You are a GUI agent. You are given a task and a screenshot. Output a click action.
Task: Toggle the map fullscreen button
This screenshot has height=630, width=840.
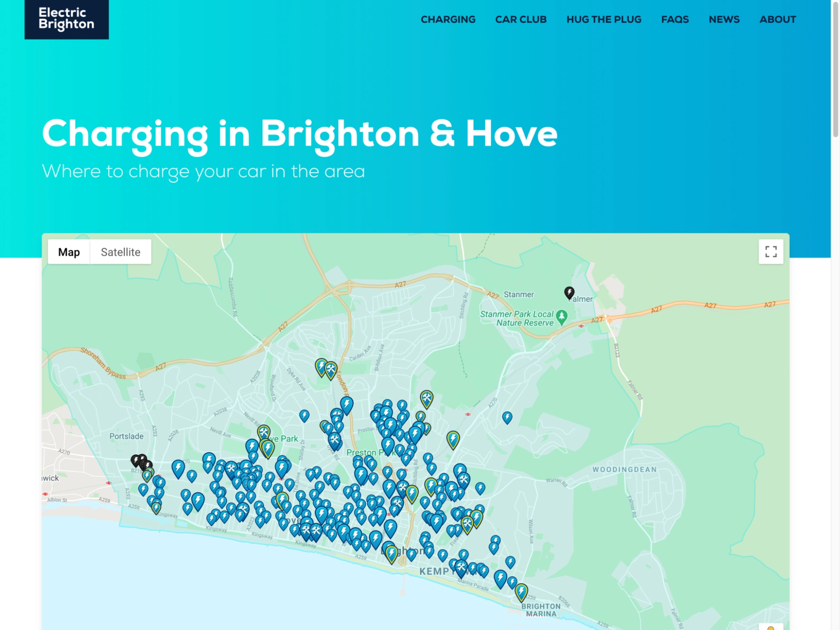click(x=771, y=251)
